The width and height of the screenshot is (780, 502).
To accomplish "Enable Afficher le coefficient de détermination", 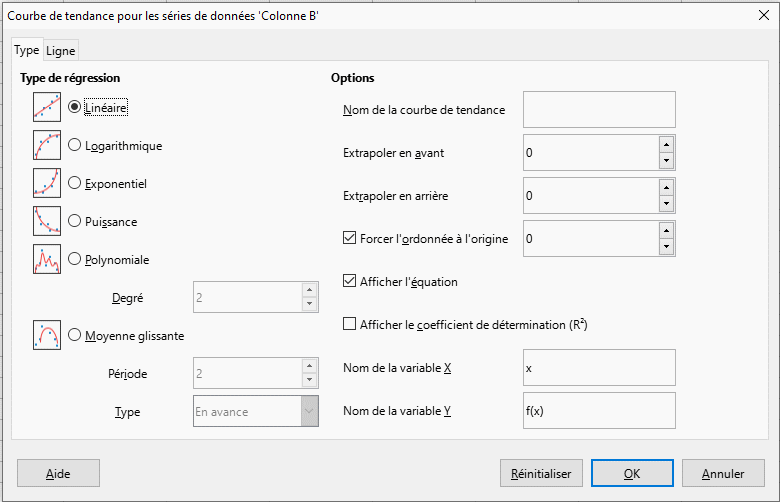I will click(x=350, y=324).
